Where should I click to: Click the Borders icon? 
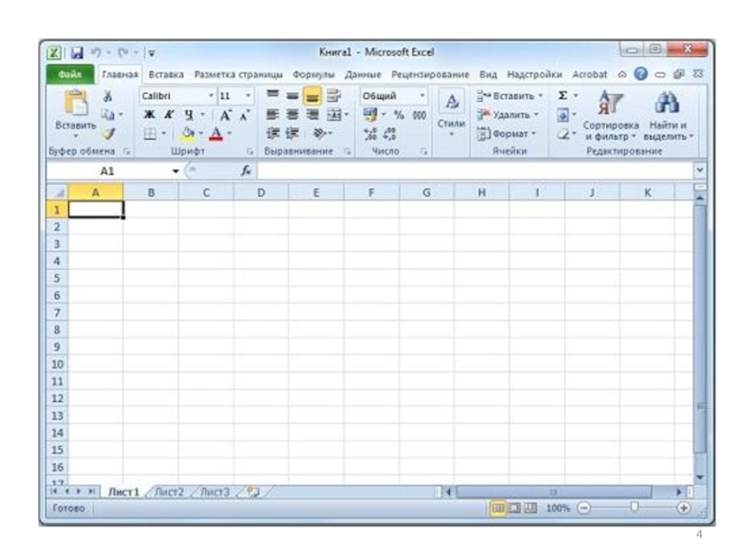[x=149, y=133]
